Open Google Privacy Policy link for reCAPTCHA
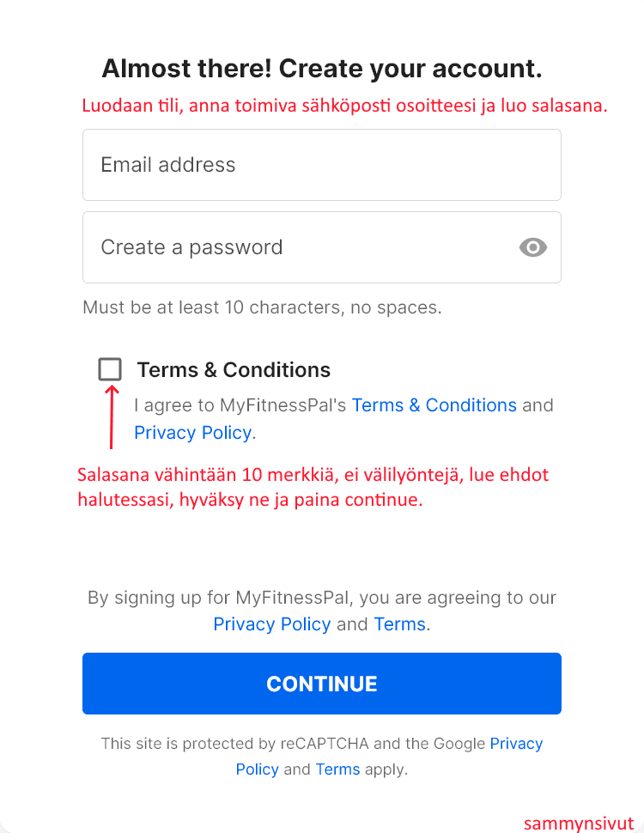This screenshot has height=833, width=644. click(516, 744)
